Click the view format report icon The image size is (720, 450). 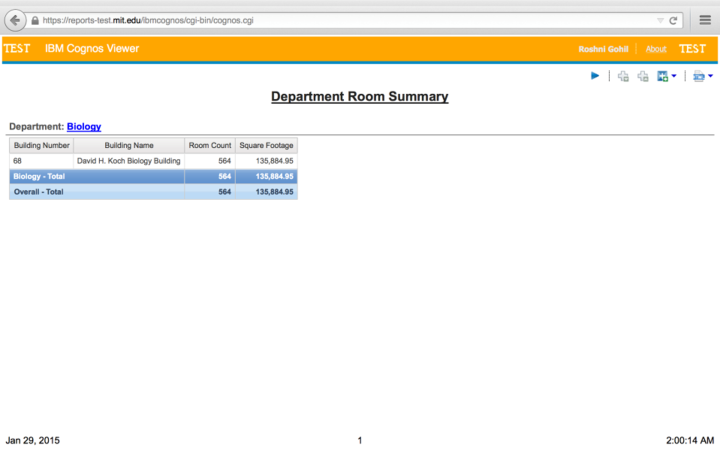[x=698, y=76]
